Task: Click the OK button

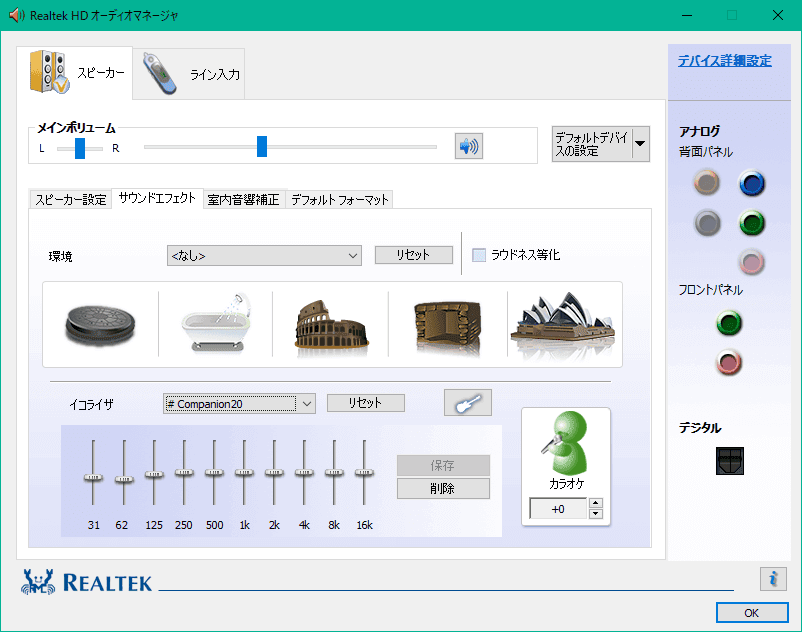Action: coord(751,612)
